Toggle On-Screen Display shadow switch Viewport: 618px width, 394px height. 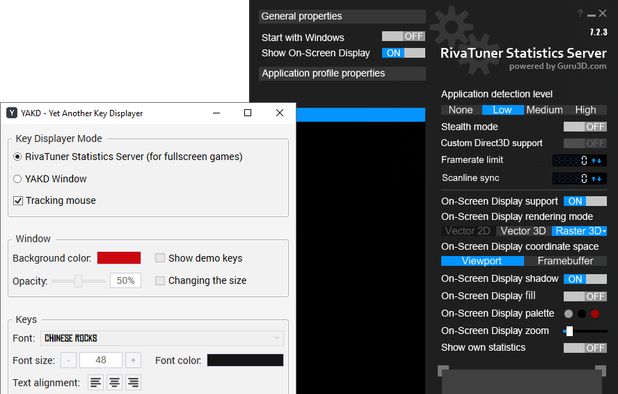click(585, 279)
